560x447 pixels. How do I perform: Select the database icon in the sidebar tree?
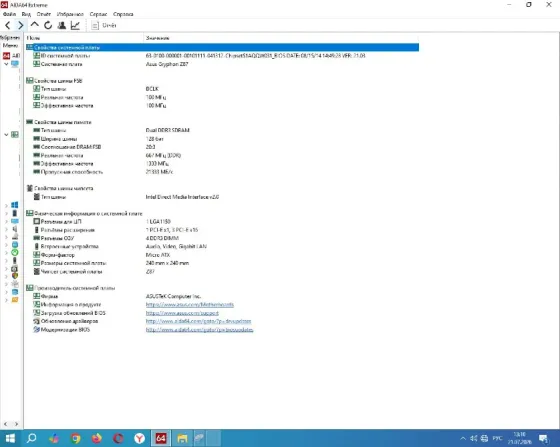(15, 292)
